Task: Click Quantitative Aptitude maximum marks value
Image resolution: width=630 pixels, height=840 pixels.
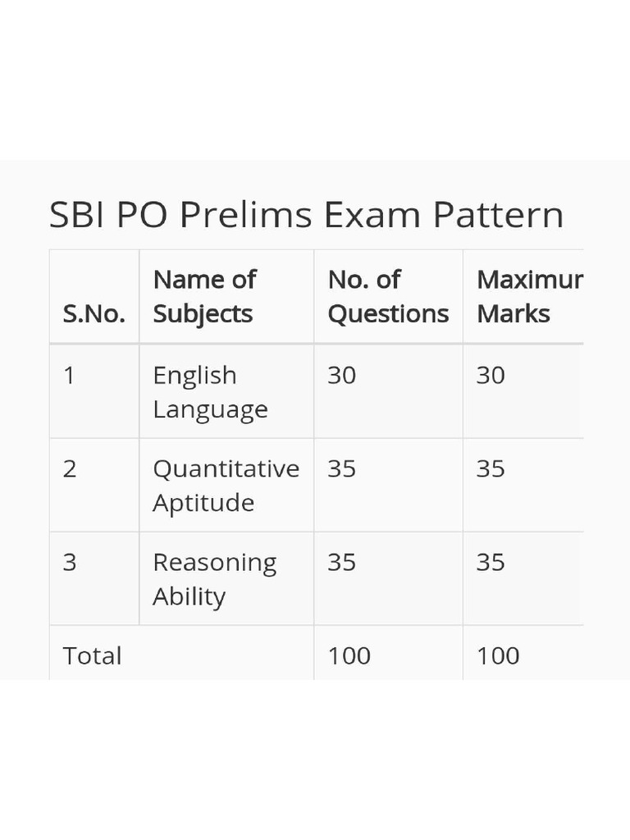Action: [491, 469]
